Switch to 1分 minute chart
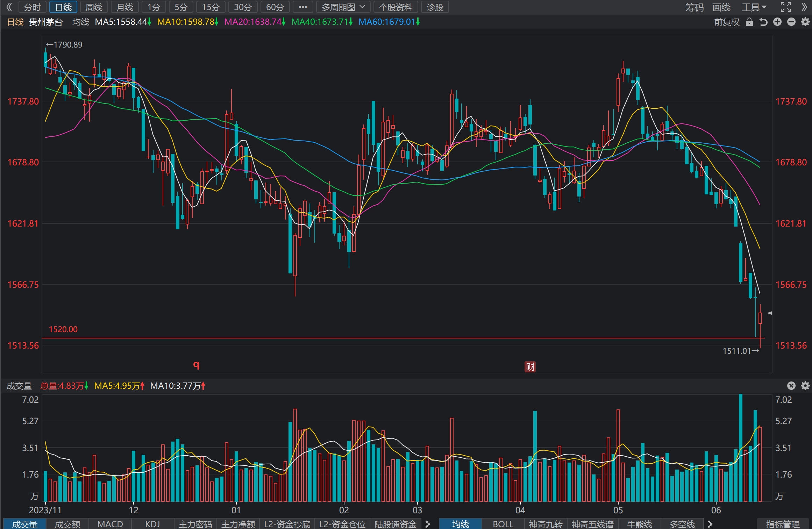812x529 pixels. 154,7
